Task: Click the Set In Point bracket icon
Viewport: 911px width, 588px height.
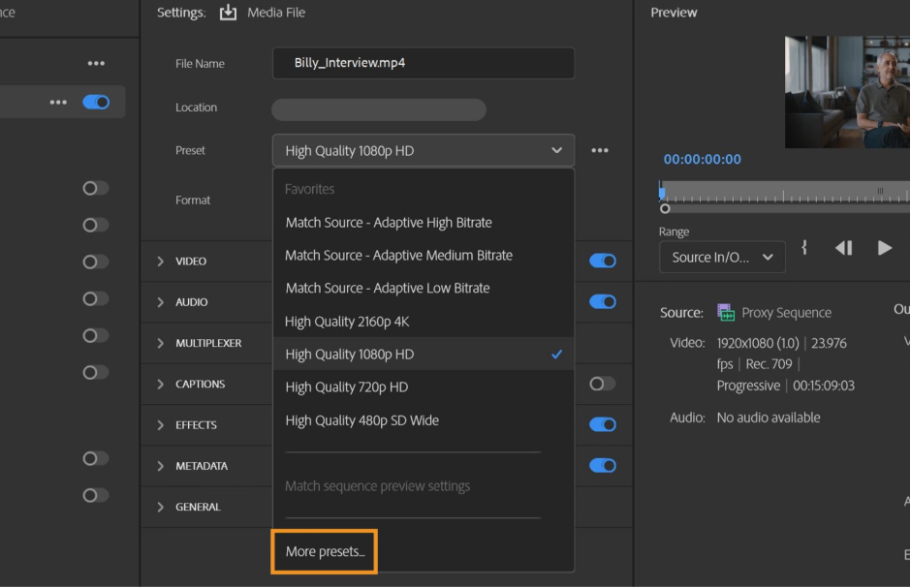Action: (804, 248)
